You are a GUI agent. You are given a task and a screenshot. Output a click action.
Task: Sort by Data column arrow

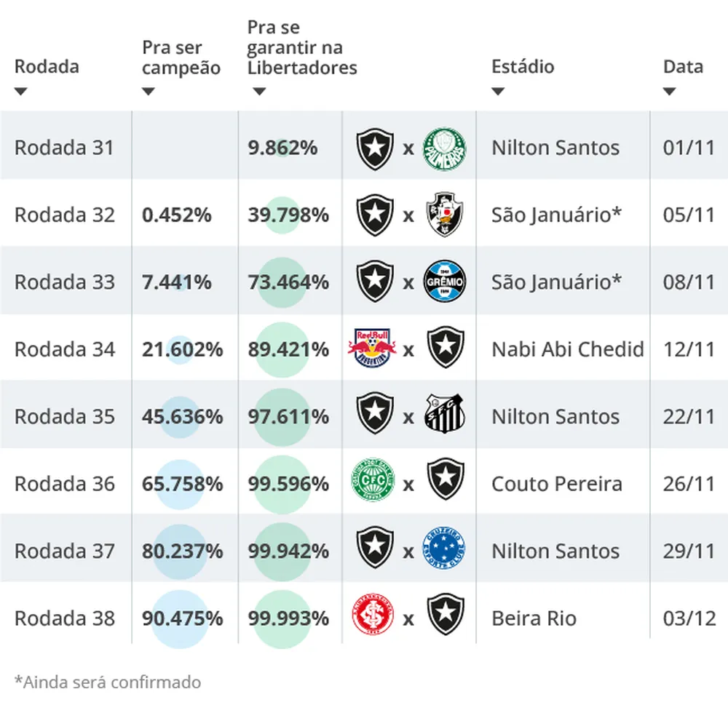pos(670,92)
